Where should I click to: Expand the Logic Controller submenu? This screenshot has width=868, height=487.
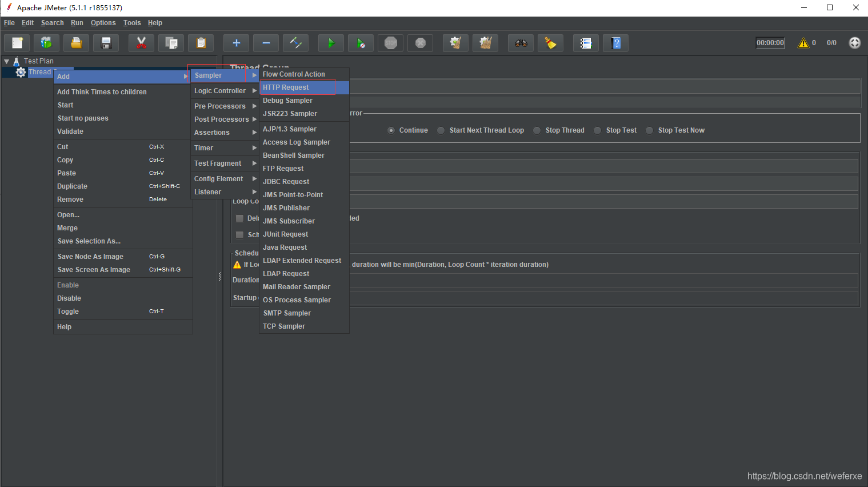point(225,91)
